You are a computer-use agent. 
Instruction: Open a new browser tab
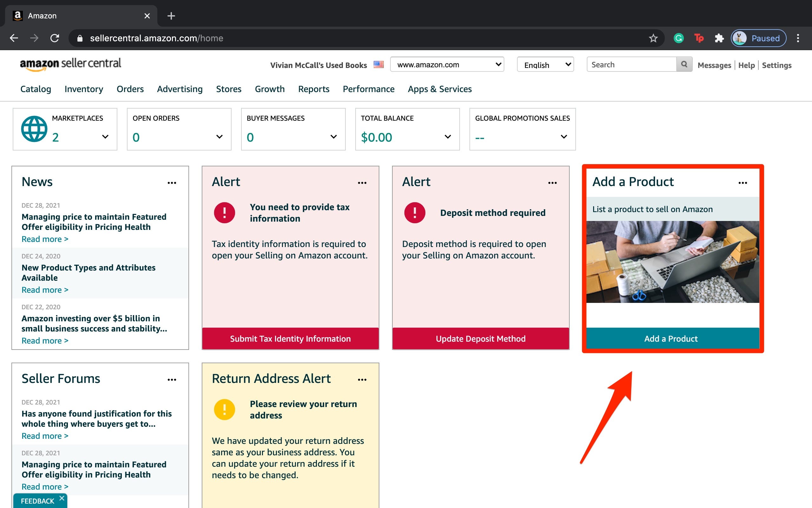click(171, 16)
